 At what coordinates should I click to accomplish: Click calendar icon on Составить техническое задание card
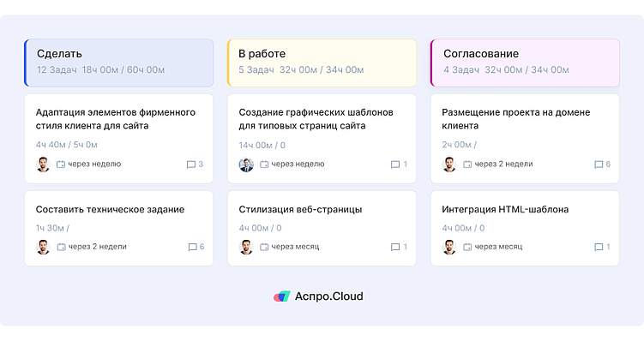(x=61, y=247)
